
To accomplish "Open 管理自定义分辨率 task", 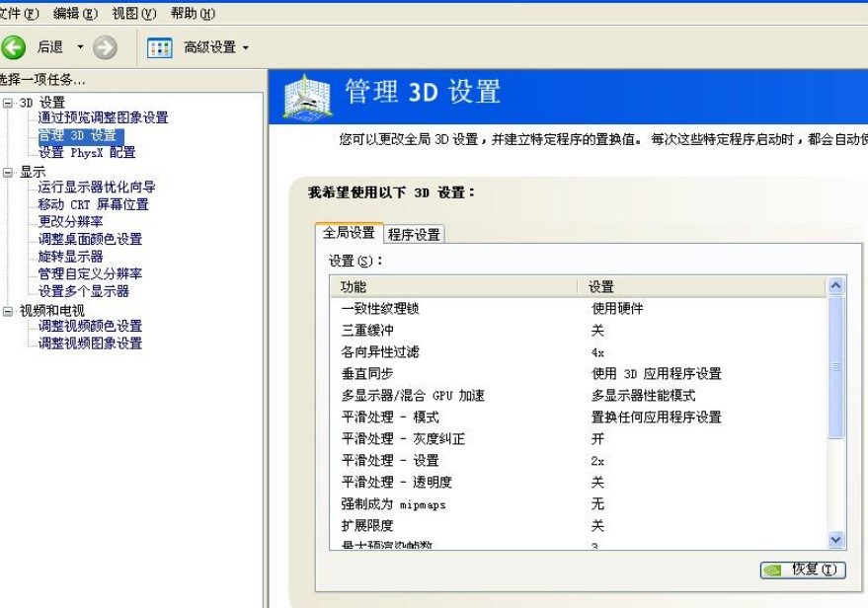I will pyautogui.click(x=90, y=273).
